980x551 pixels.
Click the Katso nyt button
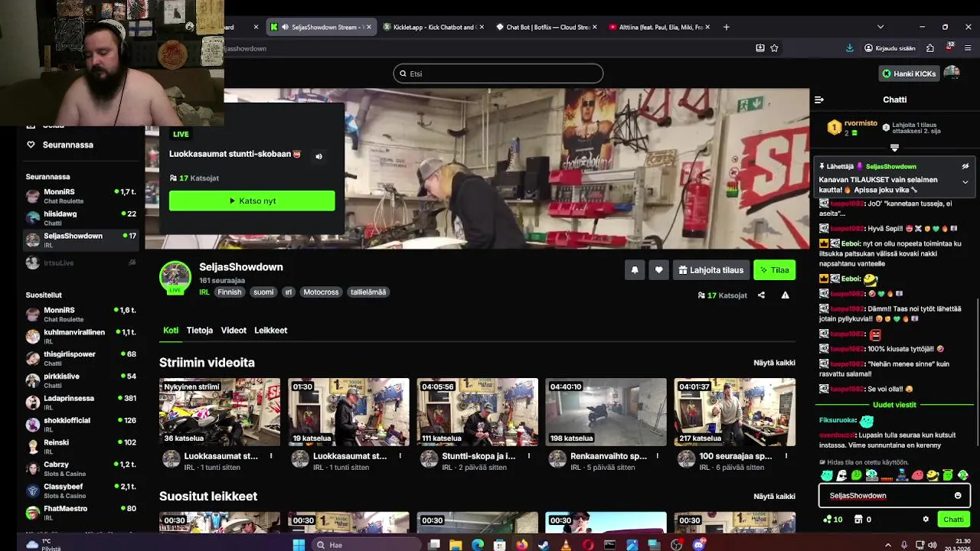click(x=252, y=201)
